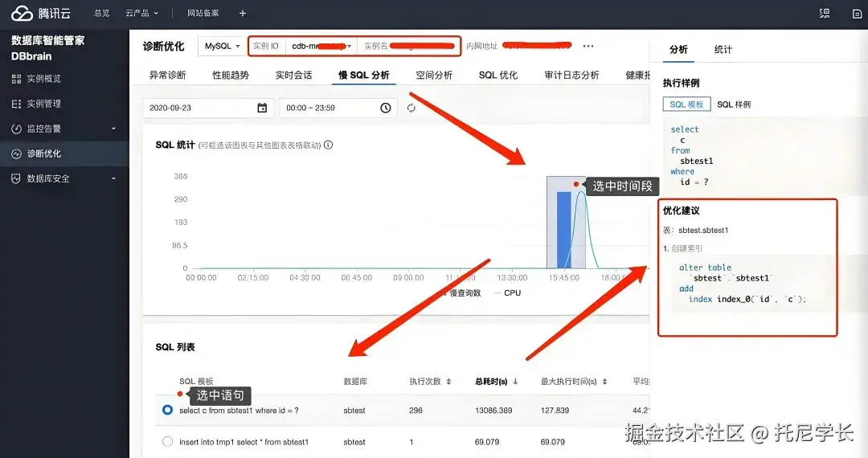Click the 'select c from sbtest1 where id = ?' text
Image resolution: width=868 pixels, height=458 pixels.
click(239, 411)
